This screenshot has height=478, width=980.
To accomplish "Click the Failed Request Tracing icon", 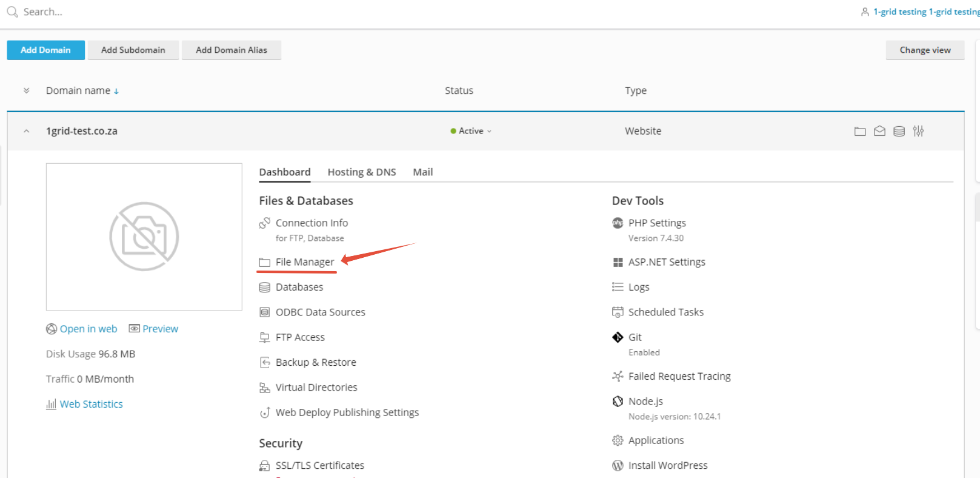I will 618,376.
